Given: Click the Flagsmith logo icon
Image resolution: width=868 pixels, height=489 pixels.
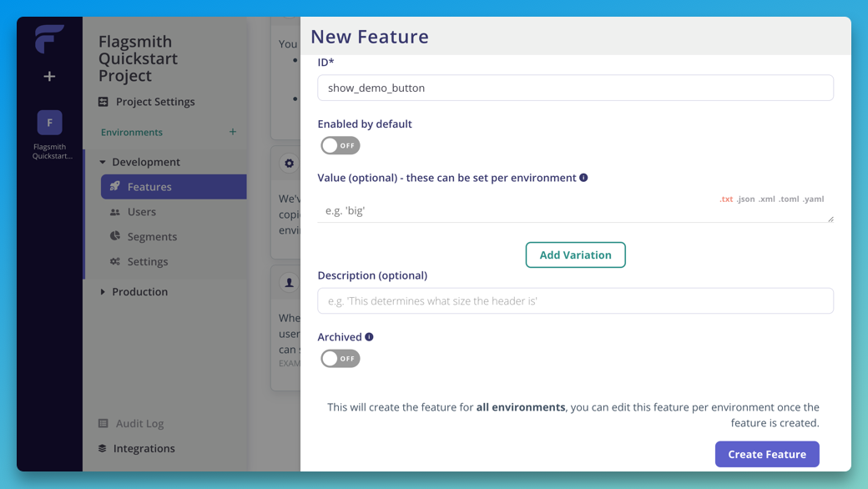Looking at the screenshot, I should click(x=49, y=39).
